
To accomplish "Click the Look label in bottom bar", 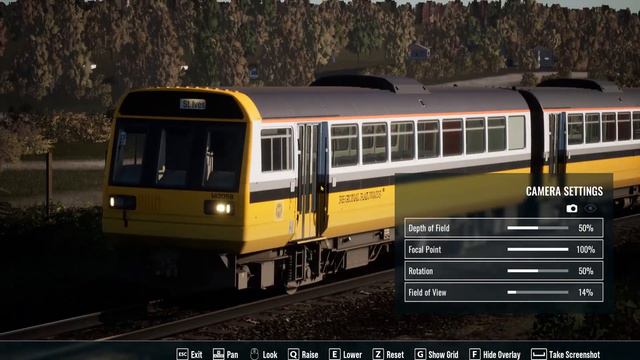I will [270, 355].
